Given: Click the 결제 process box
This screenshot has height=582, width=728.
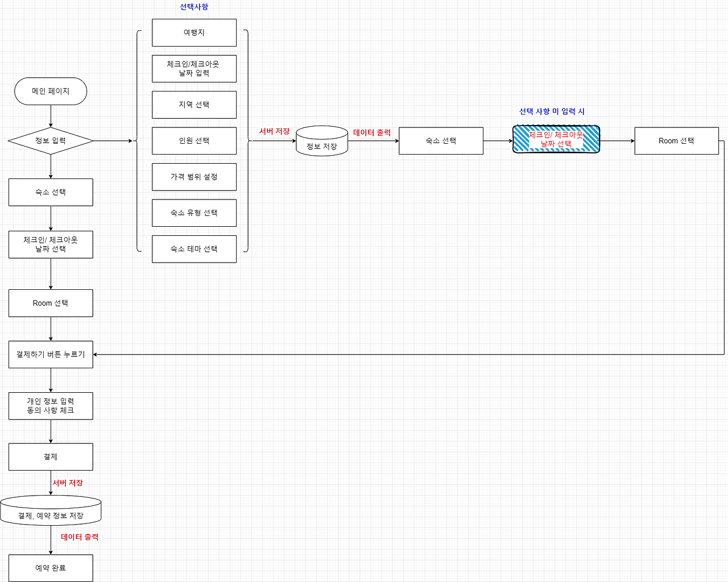Looking at the screenshot, I should pos(51,457).
